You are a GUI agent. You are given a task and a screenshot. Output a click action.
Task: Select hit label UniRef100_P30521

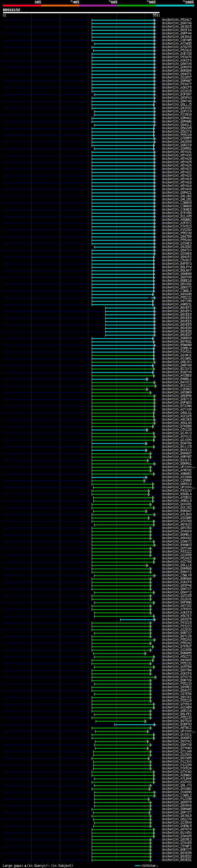(177, 352)
